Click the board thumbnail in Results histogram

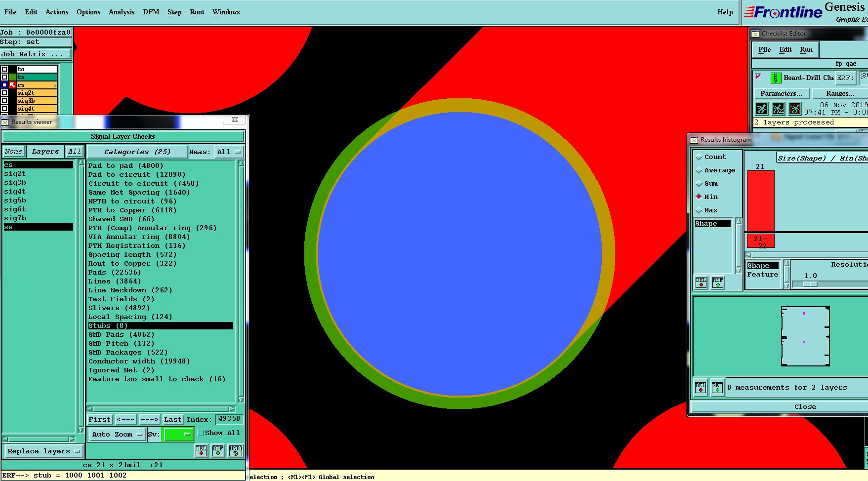point(805,337)
